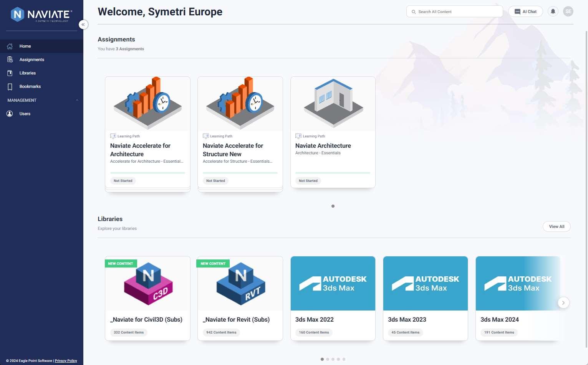Open notifications with the bell icon

pos(553,12)
